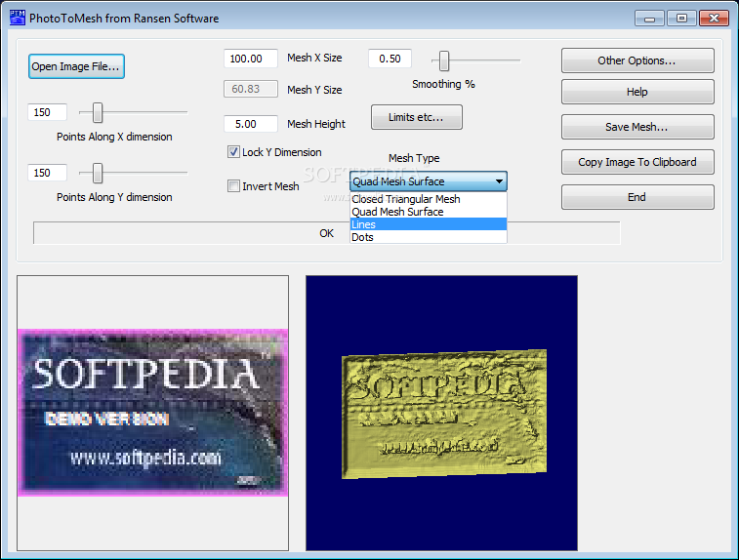739x560 pixels.
Task: Click Points Along X dimension slider handle
Action: [98, 112]
